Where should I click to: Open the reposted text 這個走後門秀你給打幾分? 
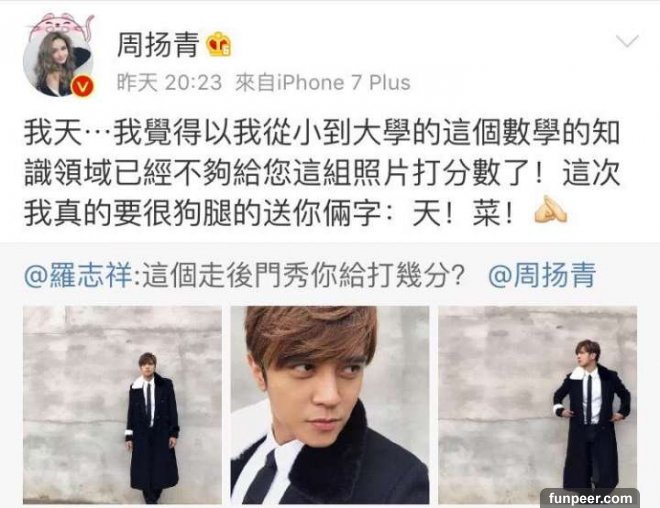click(x=304, y=276)
